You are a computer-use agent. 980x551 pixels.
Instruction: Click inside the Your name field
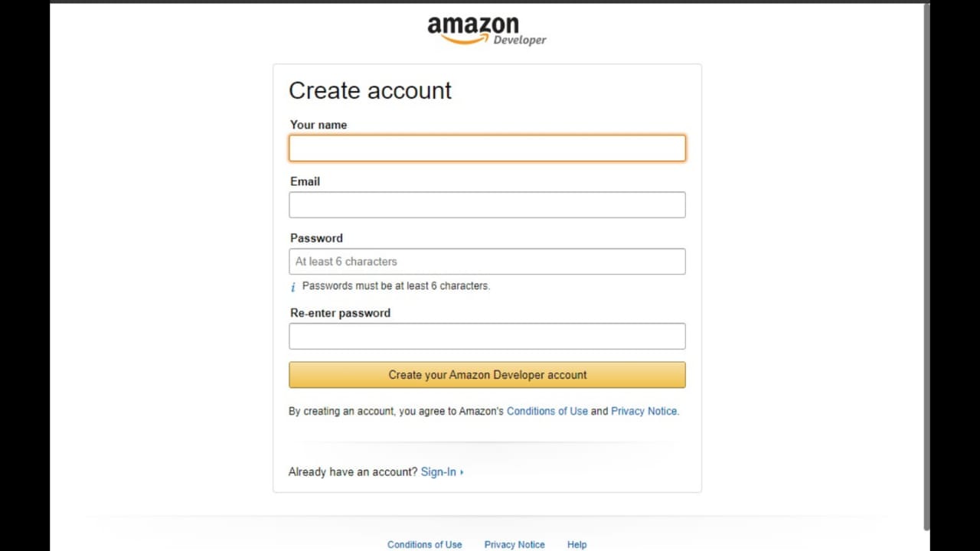(487, 148)
